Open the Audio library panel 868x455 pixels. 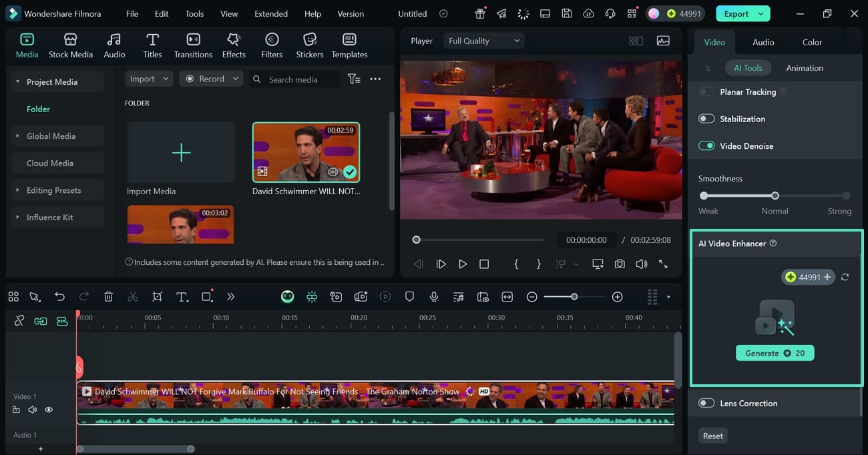tap(114, 46)
